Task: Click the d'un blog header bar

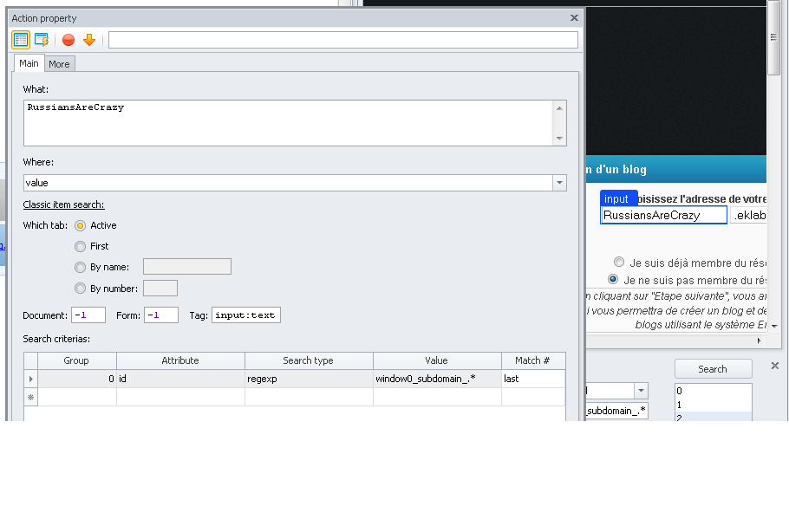Action: (x=676, y=170)
